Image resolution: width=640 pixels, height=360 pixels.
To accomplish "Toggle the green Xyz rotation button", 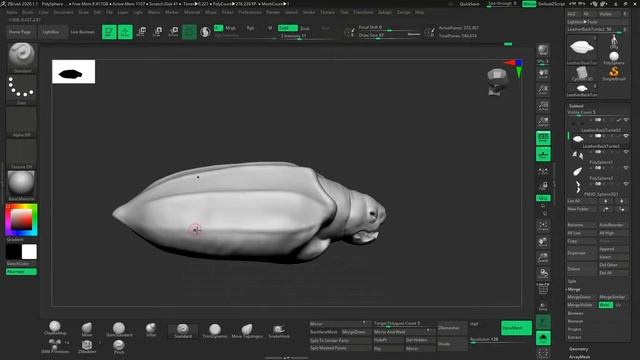I will point(543,198).
